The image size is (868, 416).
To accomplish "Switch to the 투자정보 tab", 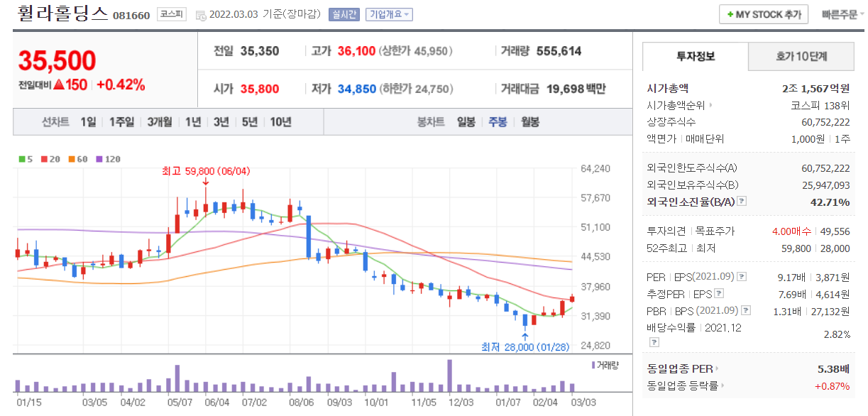I will pos(695,56).
